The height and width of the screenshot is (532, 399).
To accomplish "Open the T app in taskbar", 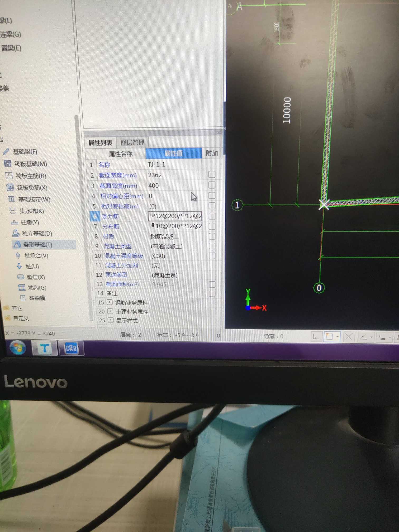I will tap(44, 348).
